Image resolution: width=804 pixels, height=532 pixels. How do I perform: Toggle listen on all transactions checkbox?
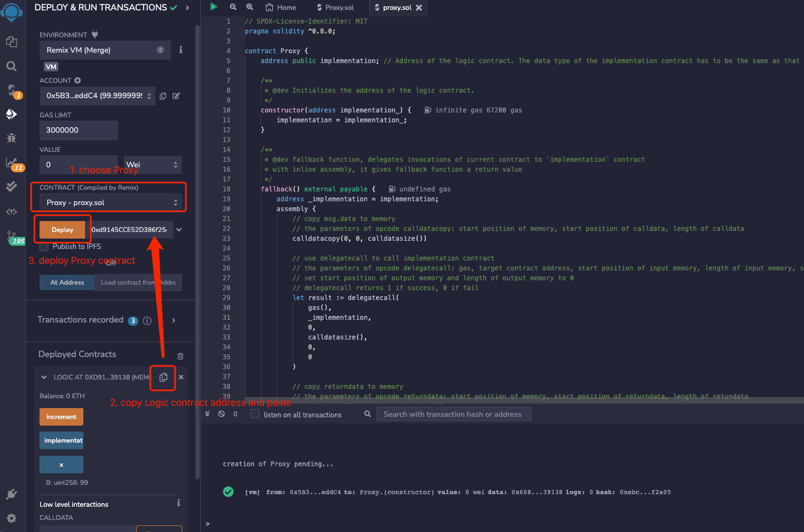point(255,414)
